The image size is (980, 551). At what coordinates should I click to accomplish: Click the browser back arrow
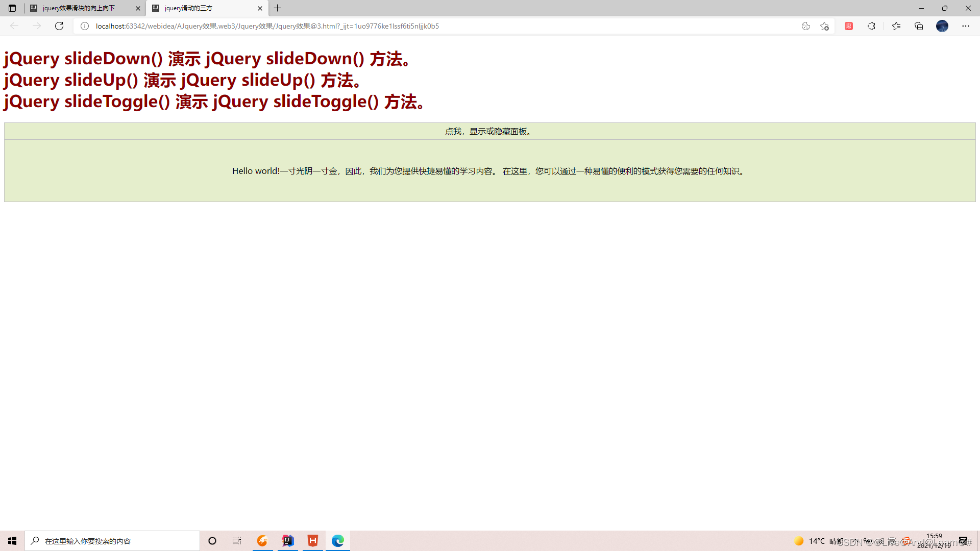point(14,26)
